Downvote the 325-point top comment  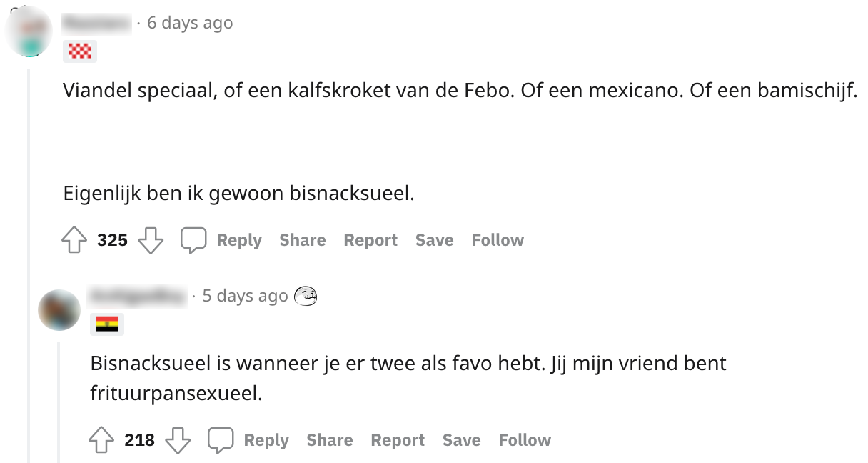point(151,240)
